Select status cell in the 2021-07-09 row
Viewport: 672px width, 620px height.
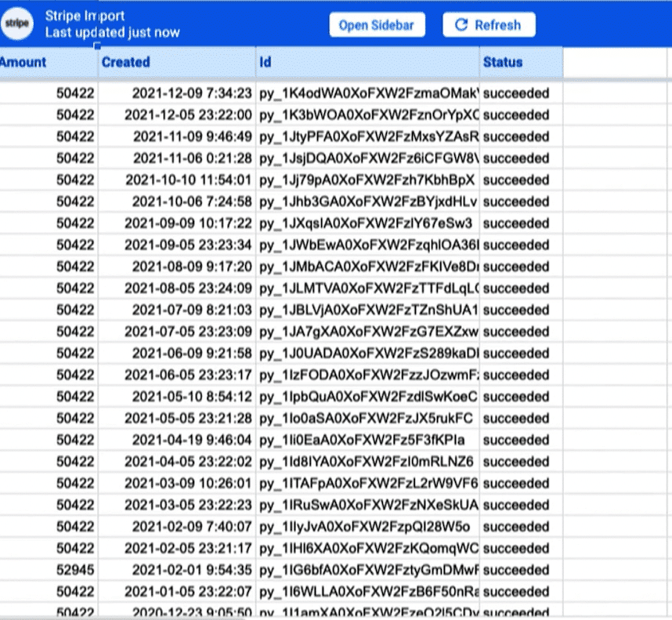coord(521,310)
